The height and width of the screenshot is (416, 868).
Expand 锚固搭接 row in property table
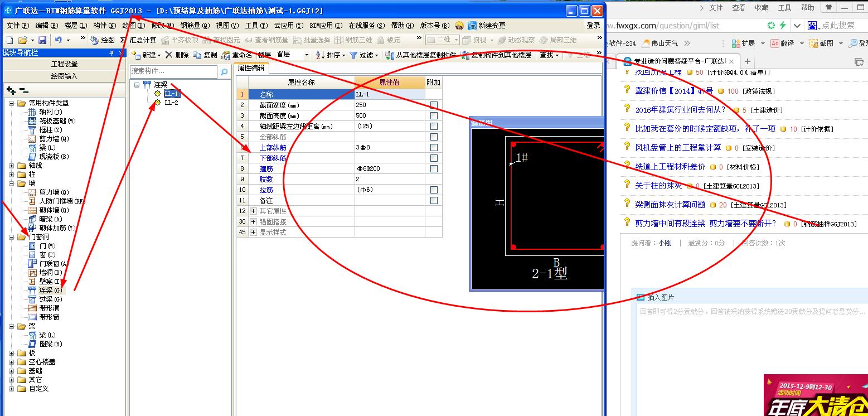click(254, 221)
